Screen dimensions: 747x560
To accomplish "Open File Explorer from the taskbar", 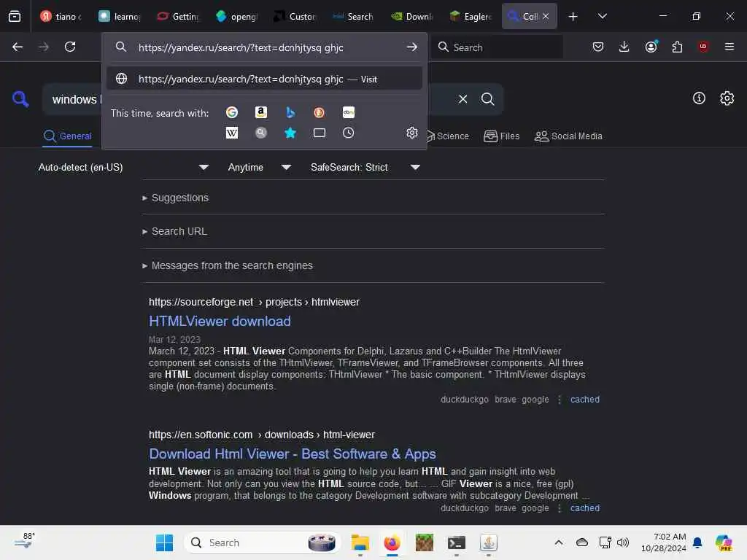I will pos(360,542).
